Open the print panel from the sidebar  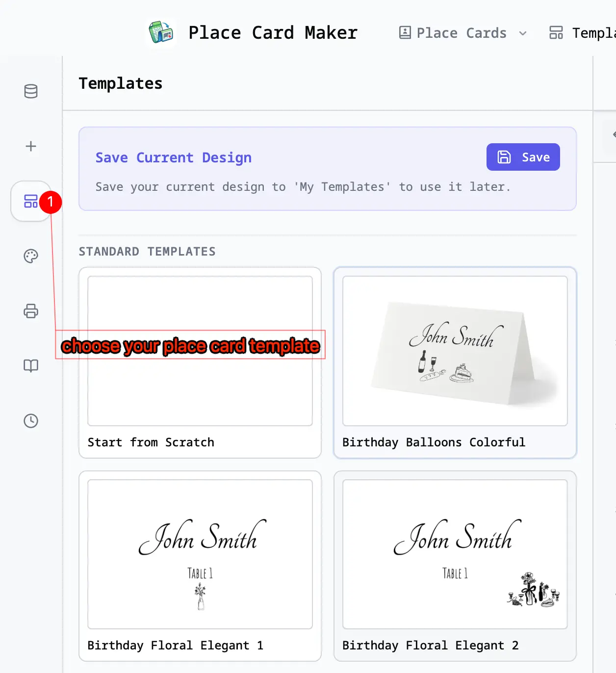[31, 311]
